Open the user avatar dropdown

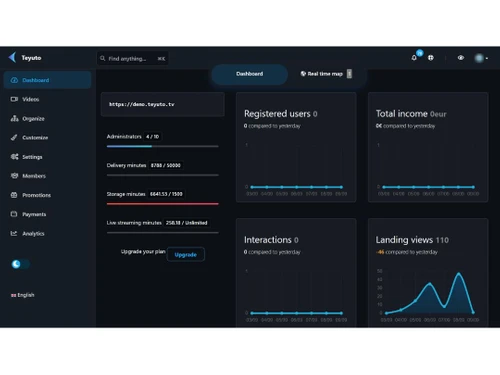pyautogui.click(x=481, y=58)
